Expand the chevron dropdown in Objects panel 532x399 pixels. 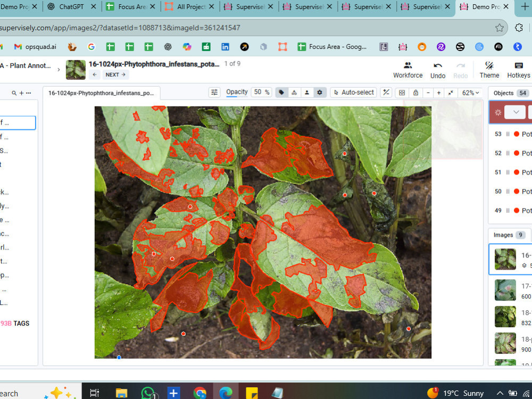(x=516, y=112)
